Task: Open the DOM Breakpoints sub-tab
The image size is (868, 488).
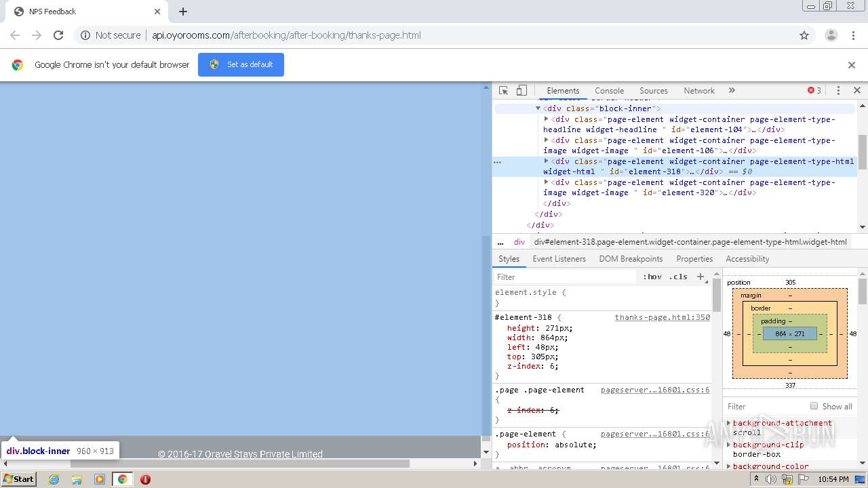Action: pos(631,259)
